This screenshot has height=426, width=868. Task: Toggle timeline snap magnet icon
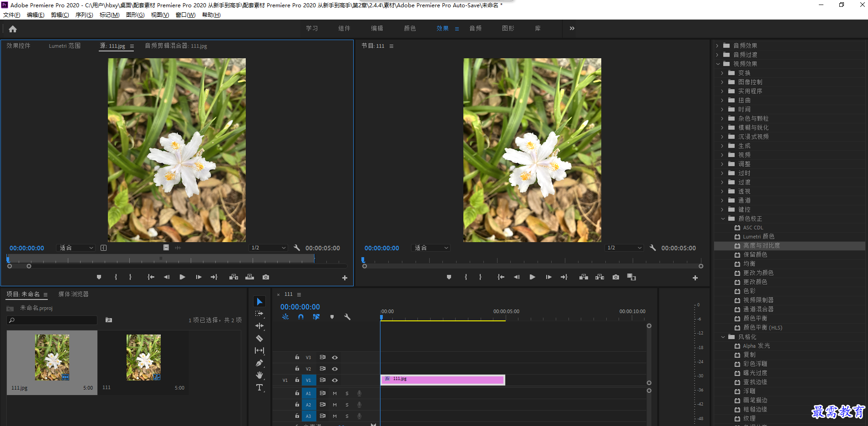301,317
